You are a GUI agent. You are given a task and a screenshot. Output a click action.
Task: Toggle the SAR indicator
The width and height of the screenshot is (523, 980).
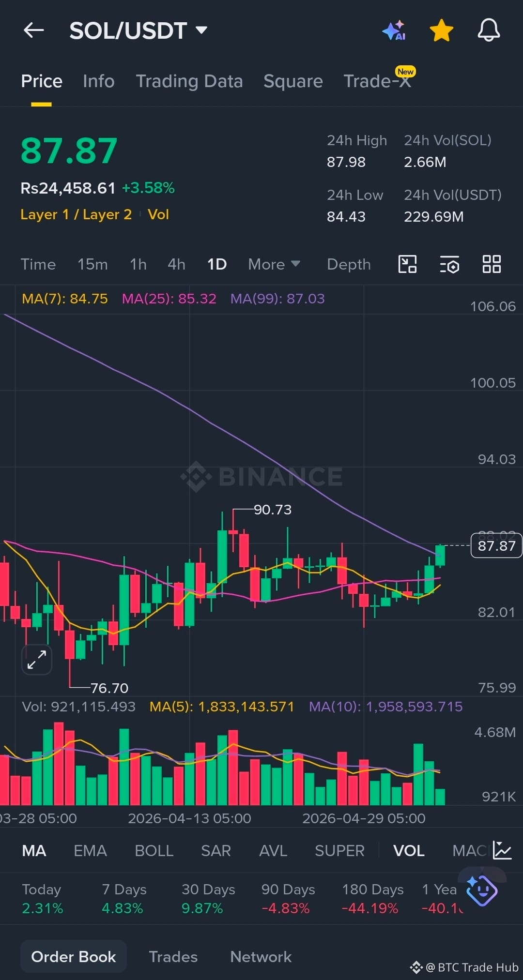point(216,851)
